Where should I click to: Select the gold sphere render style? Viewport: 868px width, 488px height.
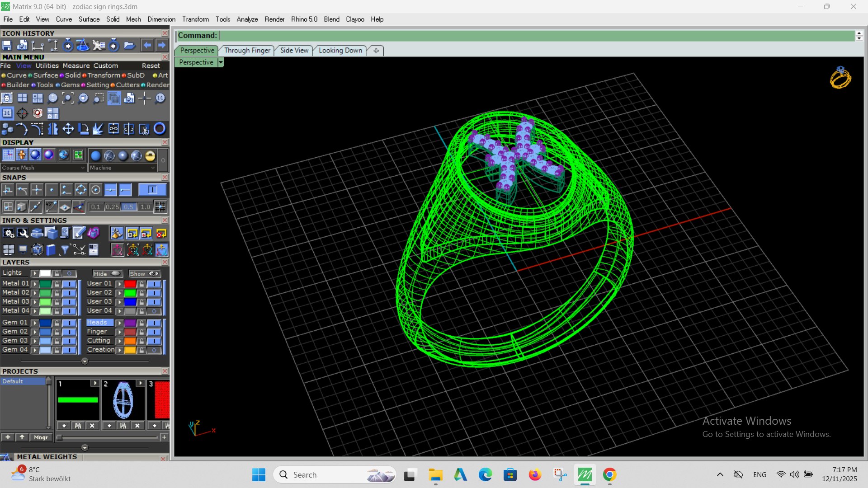coord(150,156)
